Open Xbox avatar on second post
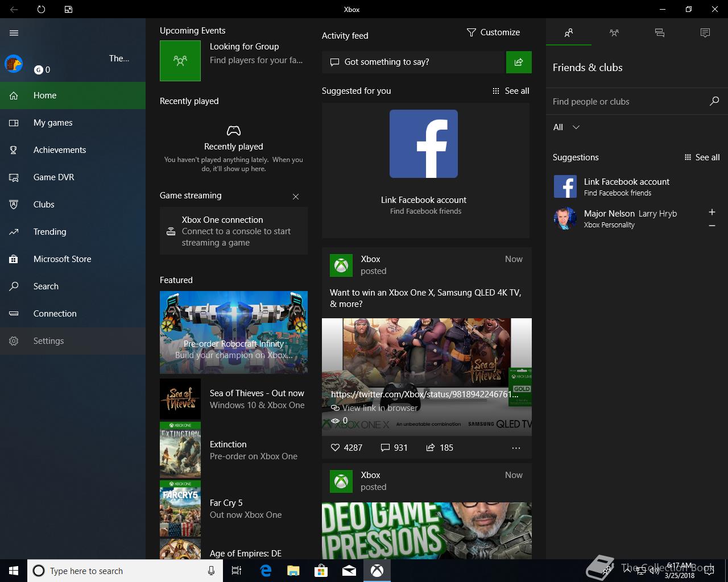Viewport: 728px width, 582px height. (x=341, y=481)
